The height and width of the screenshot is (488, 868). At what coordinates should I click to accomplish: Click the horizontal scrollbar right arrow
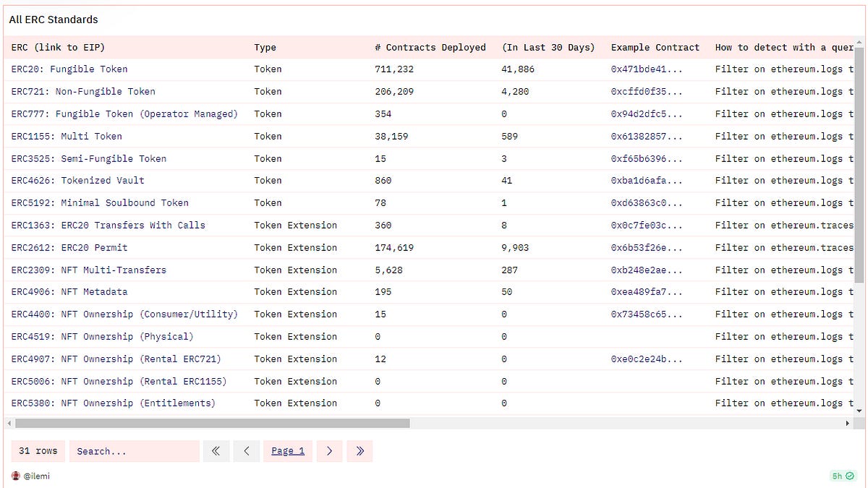[848, 423]
